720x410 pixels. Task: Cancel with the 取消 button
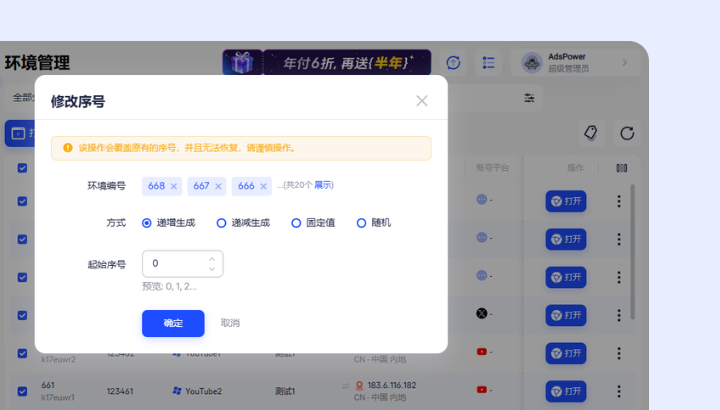coord(230,323)
